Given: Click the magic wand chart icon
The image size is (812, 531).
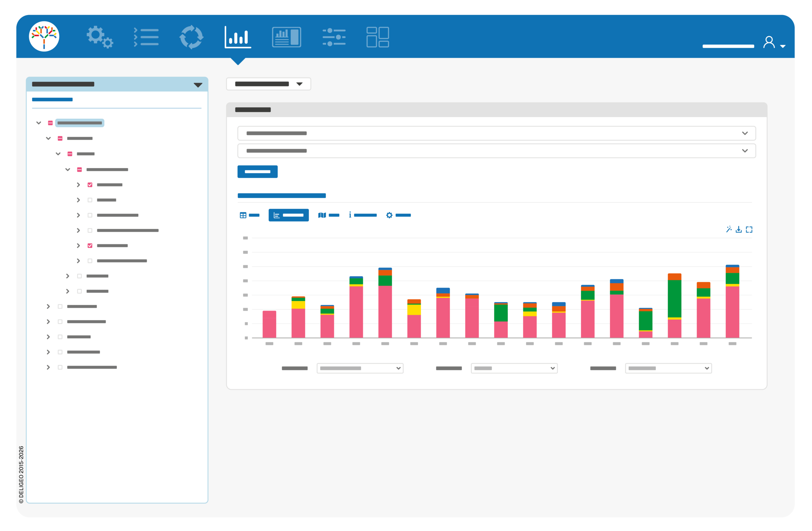Looking at the screenshot, I should pyautogui.click(x=729, y=229).
